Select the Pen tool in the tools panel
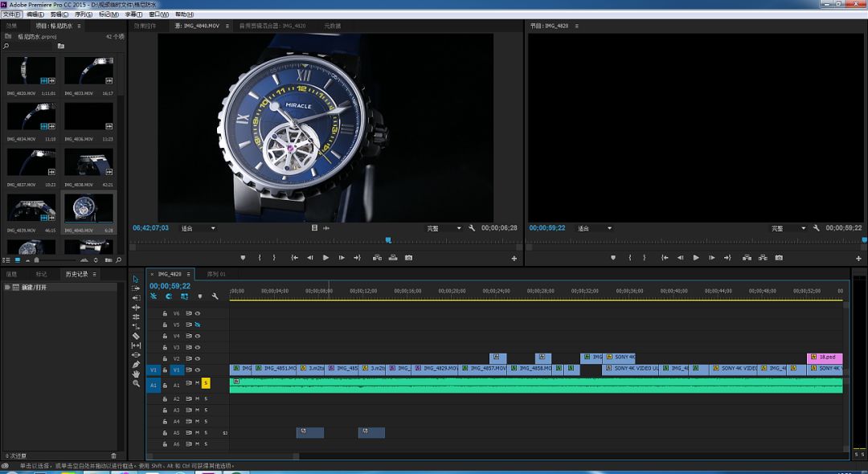 point(136,365)
